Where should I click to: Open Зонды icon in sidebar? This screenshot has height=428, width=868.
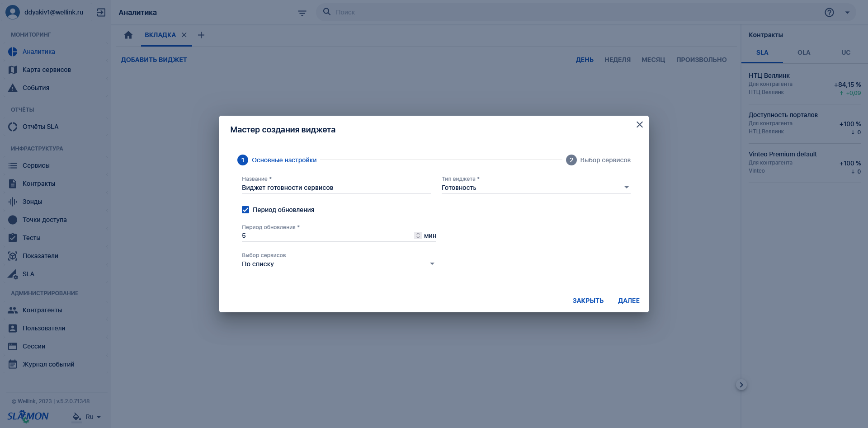tap(13, 202)
